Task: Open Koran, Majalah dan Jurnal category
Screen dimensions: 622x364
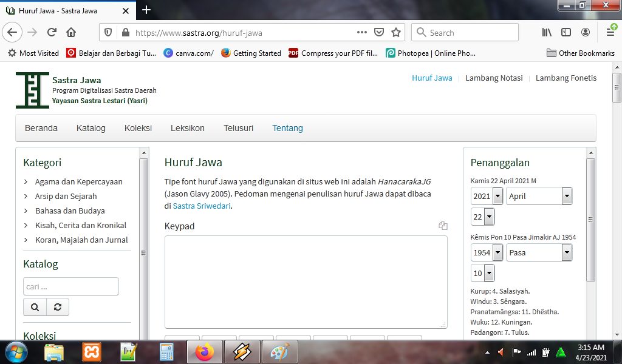Action: 81,240
